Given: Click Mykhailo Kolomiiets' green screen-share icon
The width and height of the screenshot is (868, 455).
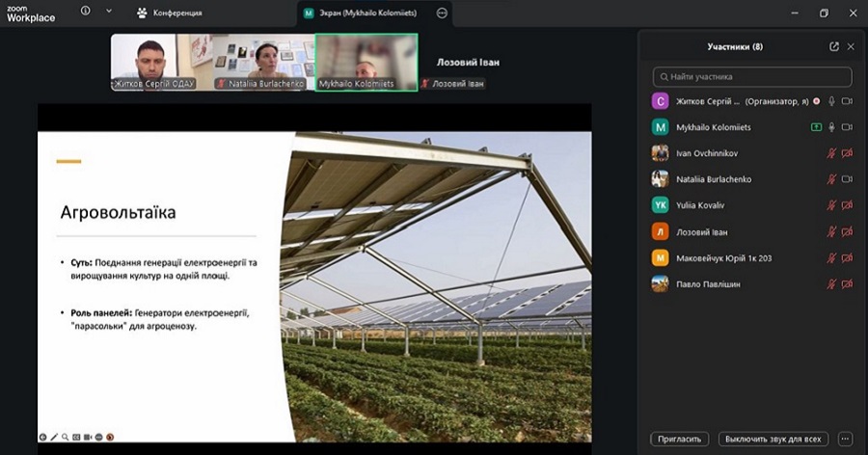Looking at the screenshot, I should pos(816,127).
